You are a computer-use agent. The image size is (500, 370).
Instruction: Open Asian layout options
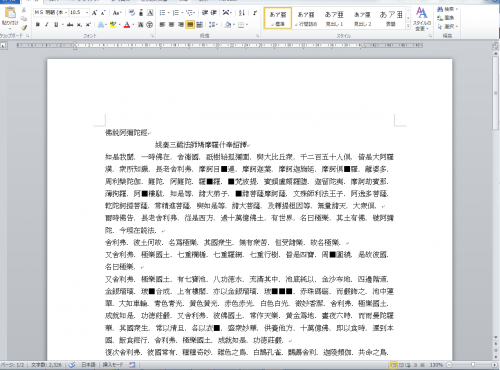[x=226, y=13]
